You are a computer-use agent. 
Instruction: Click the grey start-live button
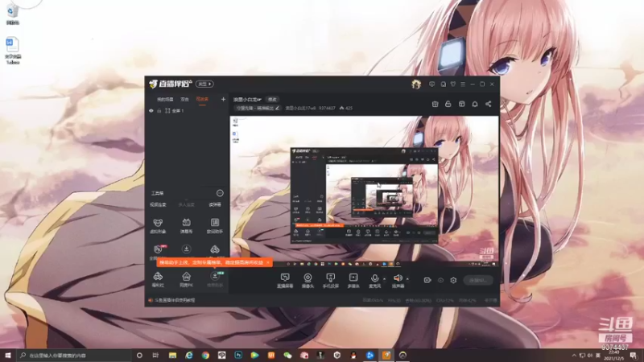click(478, 280)
